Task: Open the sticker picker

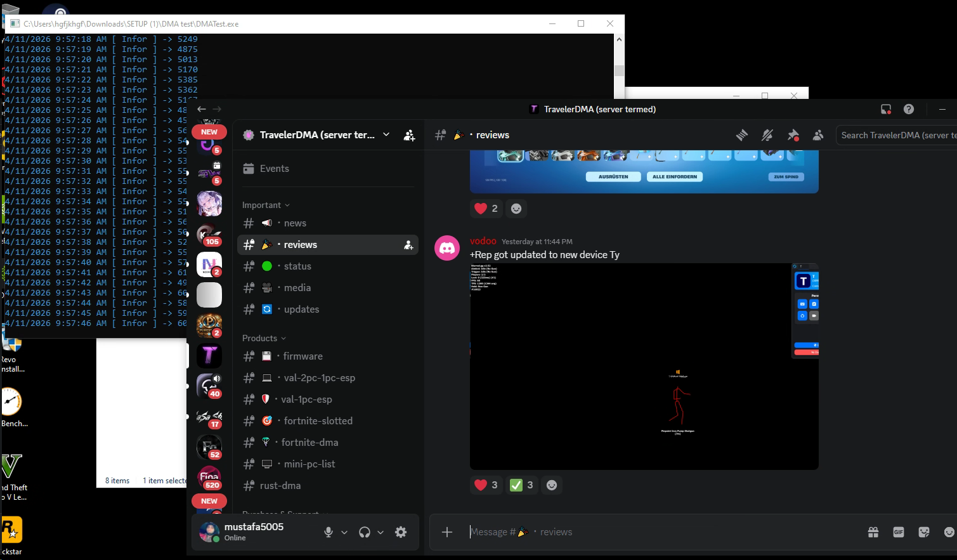Action: (924, 532)
